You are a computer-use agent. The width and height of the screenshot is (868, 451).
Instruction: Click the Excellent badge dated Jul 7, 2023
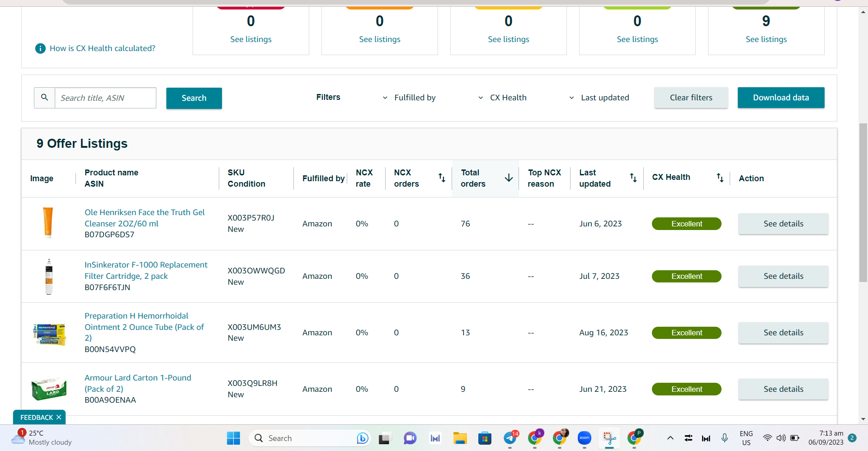pos(686,276)
